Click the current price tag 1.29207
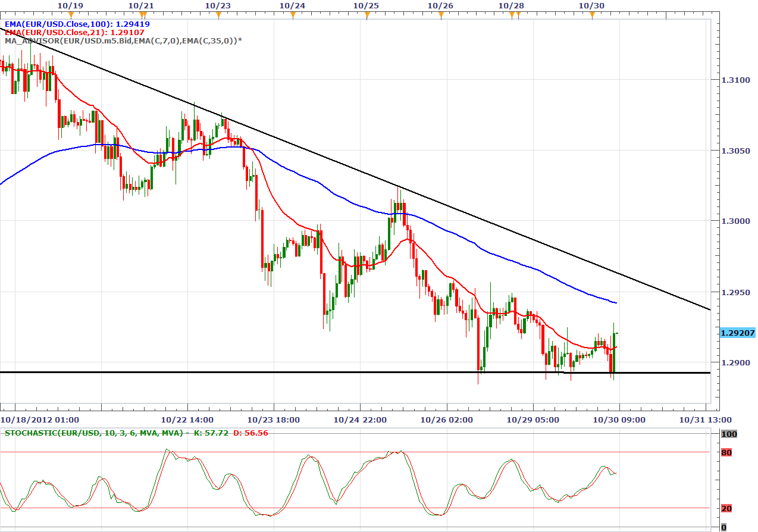 pyautogui.click(x=737, y=333)
